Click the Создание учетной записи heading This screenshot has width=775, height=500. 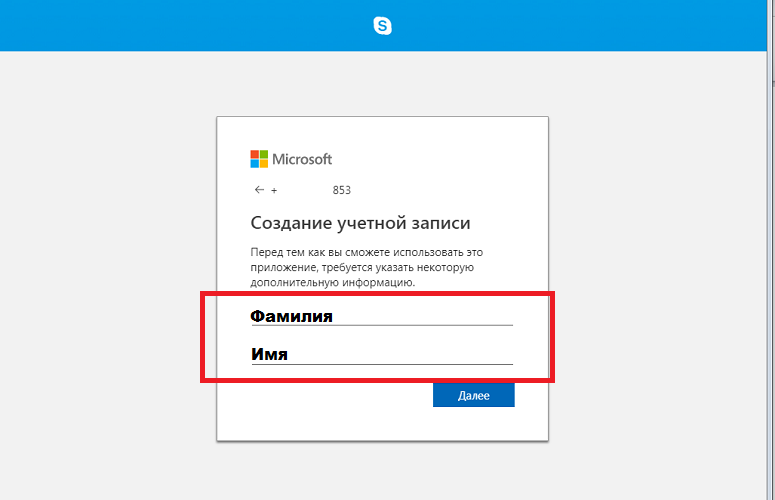click(x=360, y=223)
